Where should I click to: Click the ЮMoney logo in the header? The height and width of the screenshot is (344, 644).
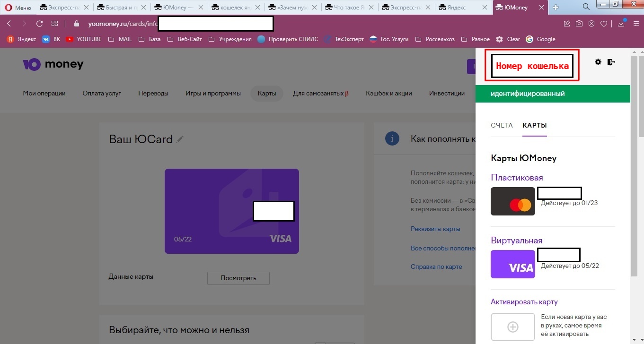(53, 64)
